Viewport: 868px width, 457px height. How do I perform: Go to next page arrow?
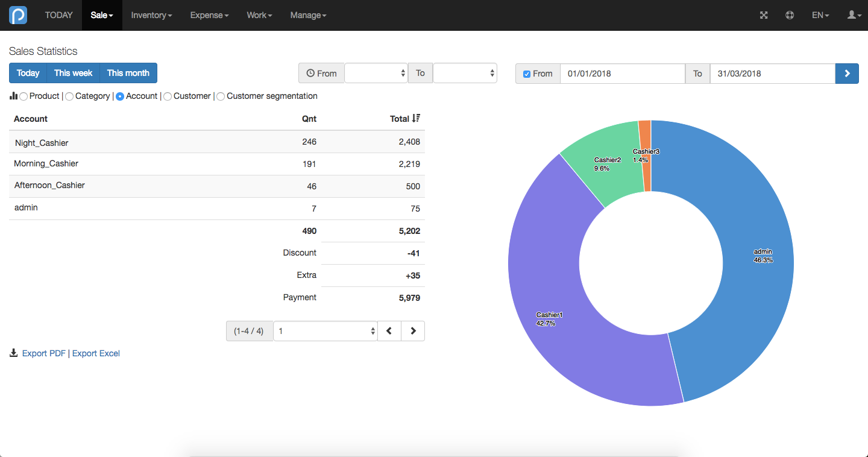(413, 331)
